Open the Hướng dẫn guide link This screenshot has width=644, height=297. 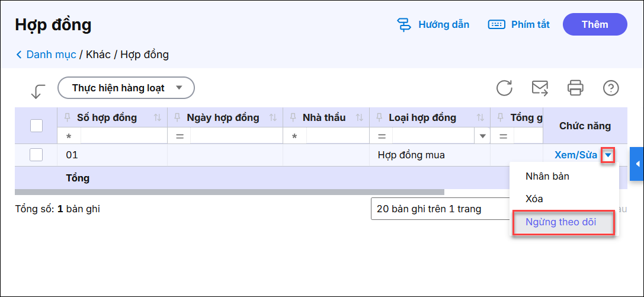433,24
